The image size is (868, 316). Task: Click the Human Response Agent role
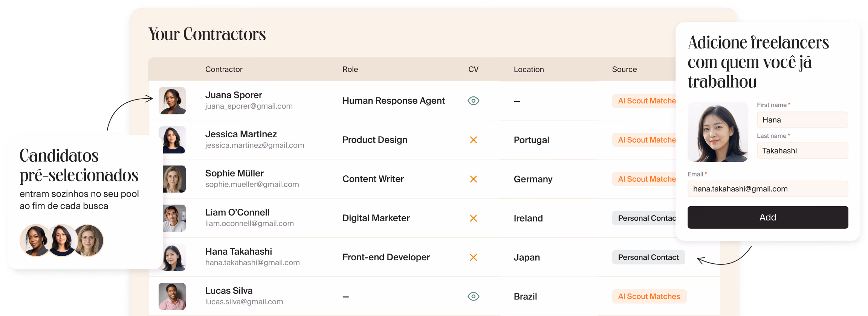[x=394, y=101]
